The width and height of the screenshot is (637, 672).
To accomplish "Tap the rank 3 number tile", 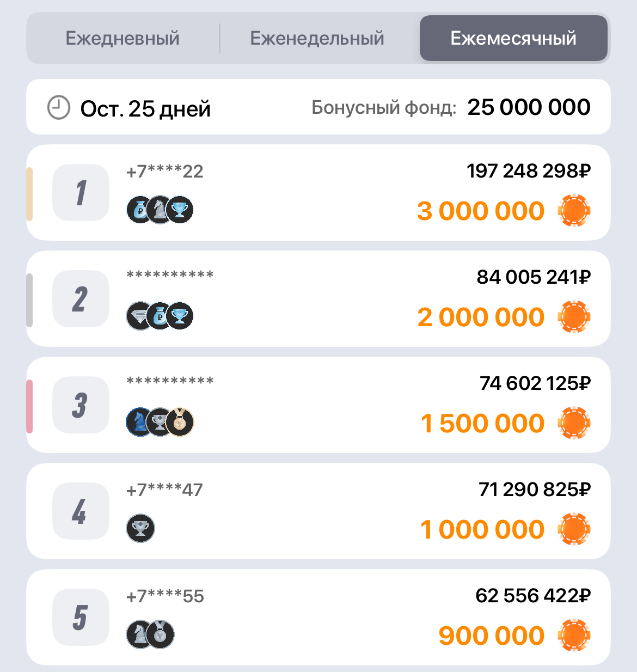I will point(81,405).
